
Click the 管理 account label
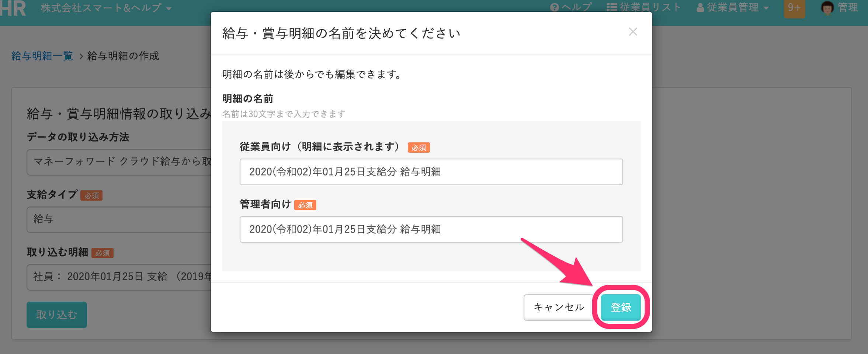point(848,7)
